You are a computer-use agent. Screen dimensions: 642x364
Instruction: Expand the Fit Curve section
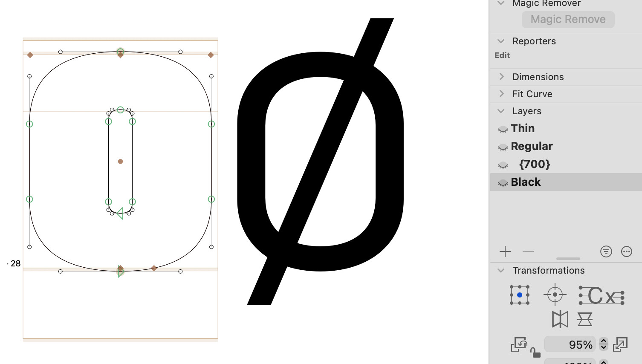[502, 94]
